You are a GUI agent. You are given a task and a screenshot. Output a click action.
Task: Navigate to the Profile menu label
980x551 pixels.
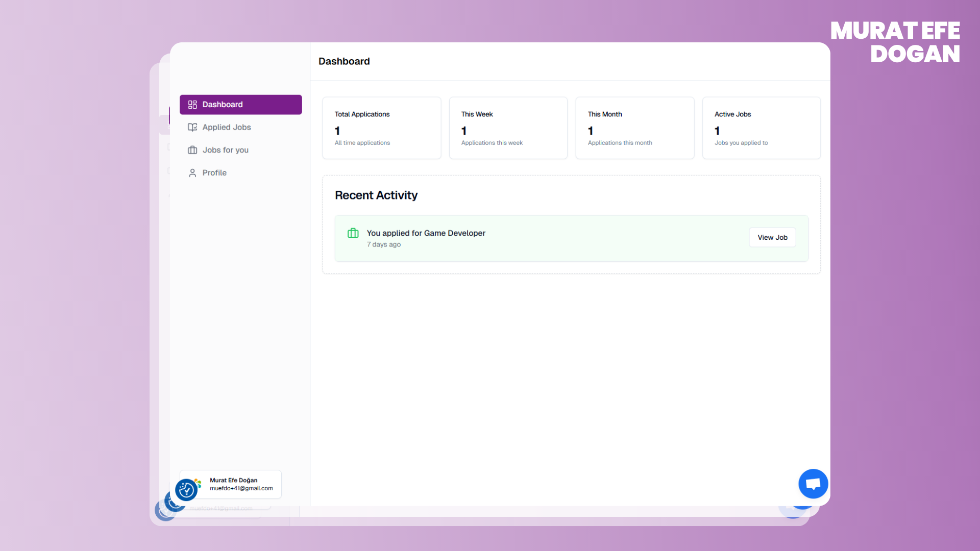(214, 173)
